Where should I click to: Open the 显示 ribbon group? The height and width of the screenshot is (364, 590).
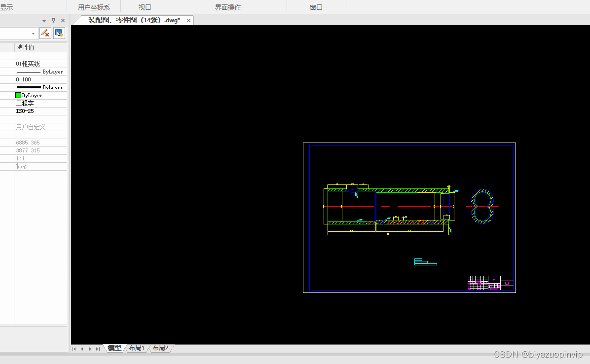(6, 7)
